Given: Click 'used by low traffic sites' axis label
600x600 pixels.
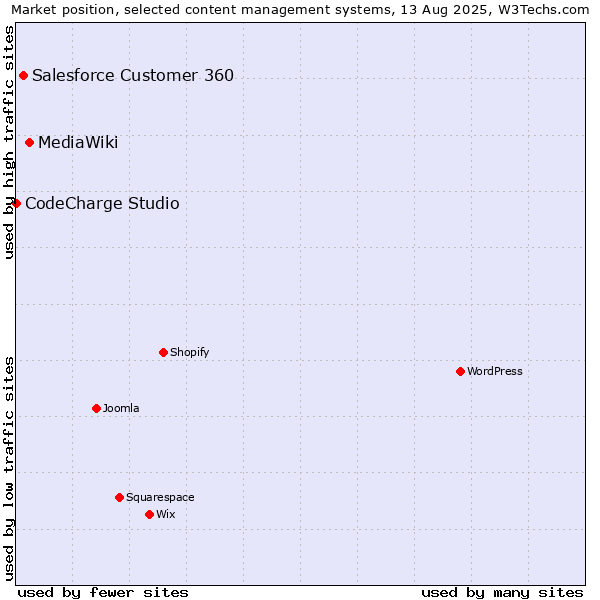Looking at the screenshot, I should point(8,469).
